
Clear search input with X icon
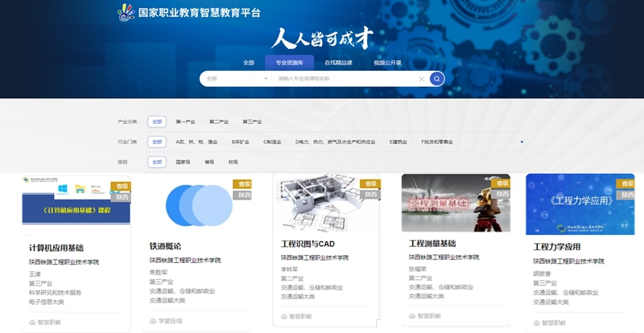tap(421, 79)
